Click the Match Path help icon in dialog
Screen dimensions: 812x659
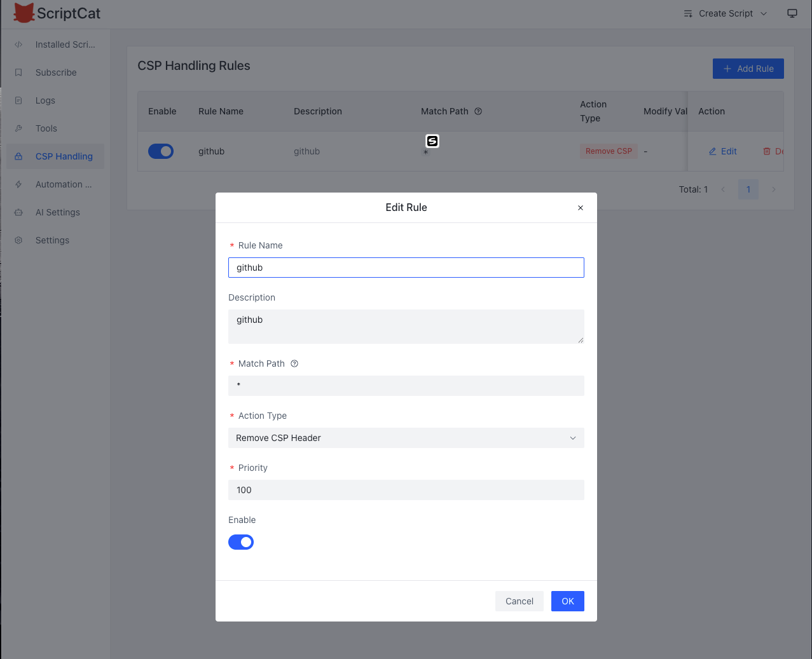[x=294, y=363]
